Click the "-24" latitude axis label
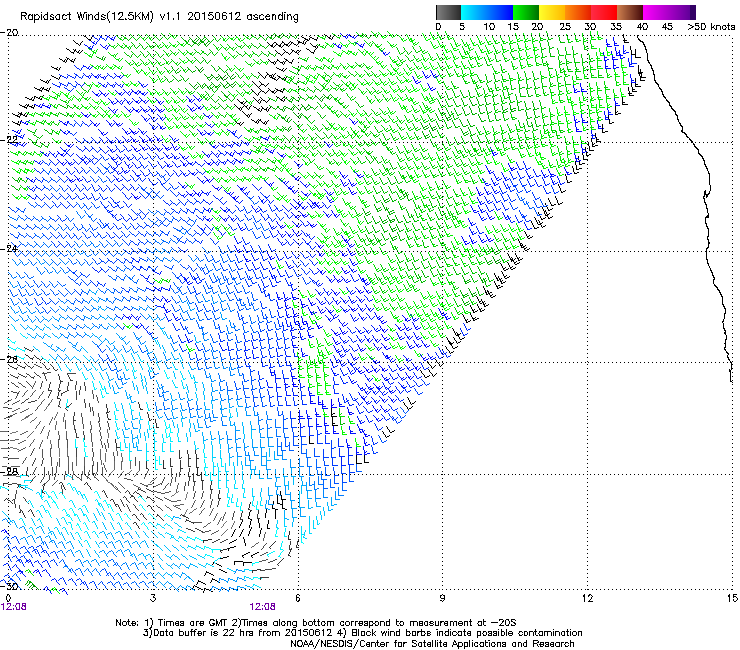740x650 pixels. tap(9, 249)
